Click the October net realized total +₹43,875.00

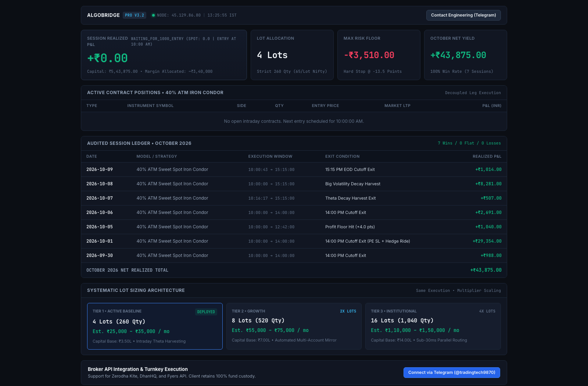(486, 270)
